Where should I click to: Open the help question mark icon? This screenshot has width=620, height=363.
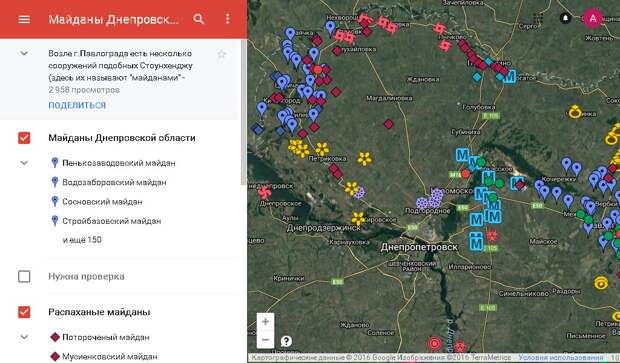pyautogui.click(x=286, y=341)
